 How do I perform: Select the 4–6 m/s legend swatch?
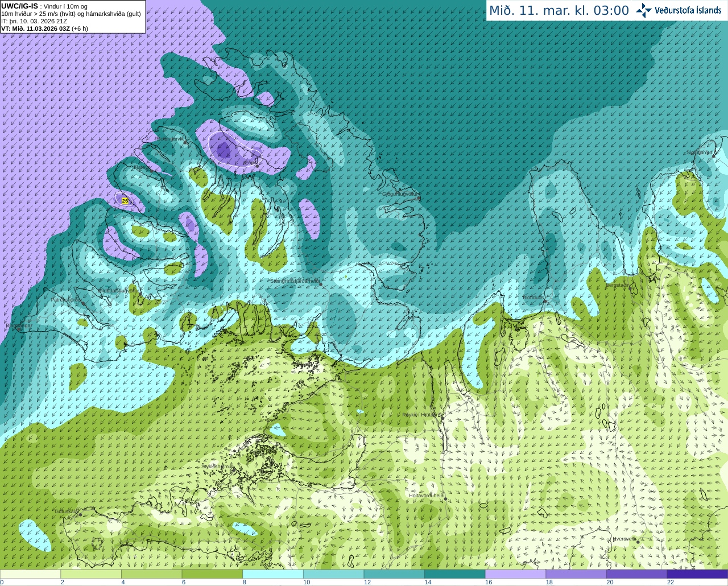(x=151, y=574)
